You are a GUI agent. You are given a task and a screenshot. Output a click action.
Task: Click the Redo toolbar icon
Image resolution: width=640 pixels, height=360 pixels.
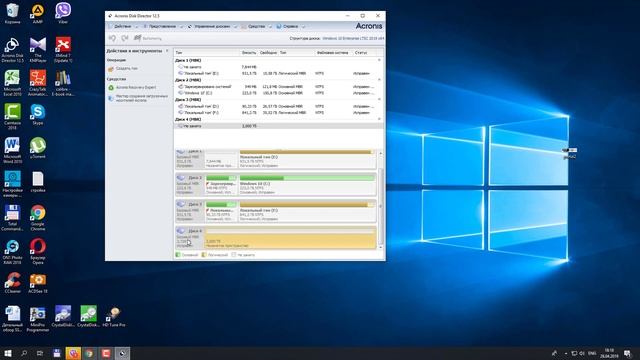[x=125, y=38]
